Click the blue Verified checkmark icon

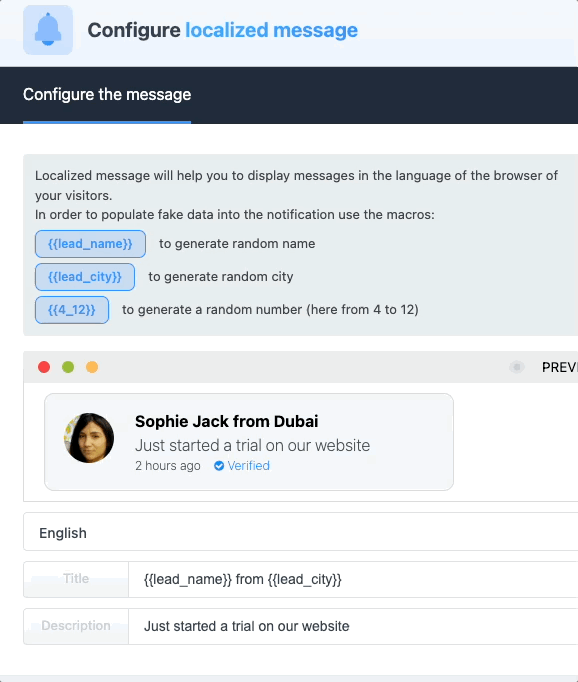[219, 466]
